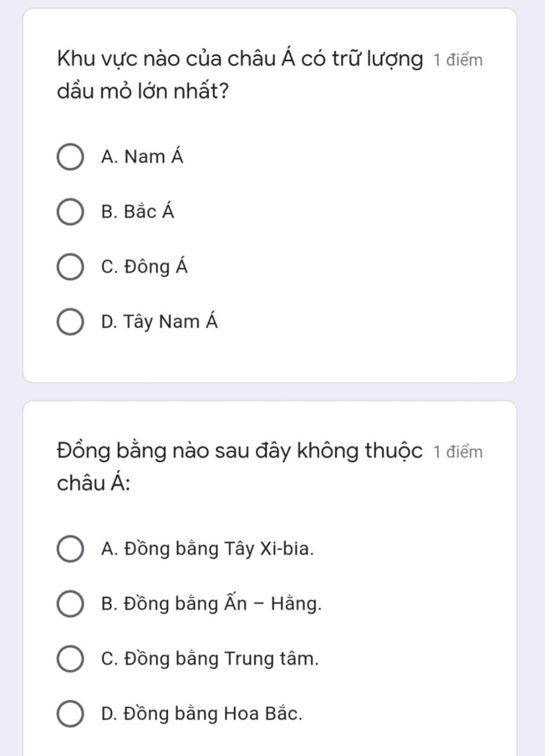Image resolution: width=545 pixels, height=756 pixels.
Task: Tap the "C. Đông Á" answer text
Action: 144,267
